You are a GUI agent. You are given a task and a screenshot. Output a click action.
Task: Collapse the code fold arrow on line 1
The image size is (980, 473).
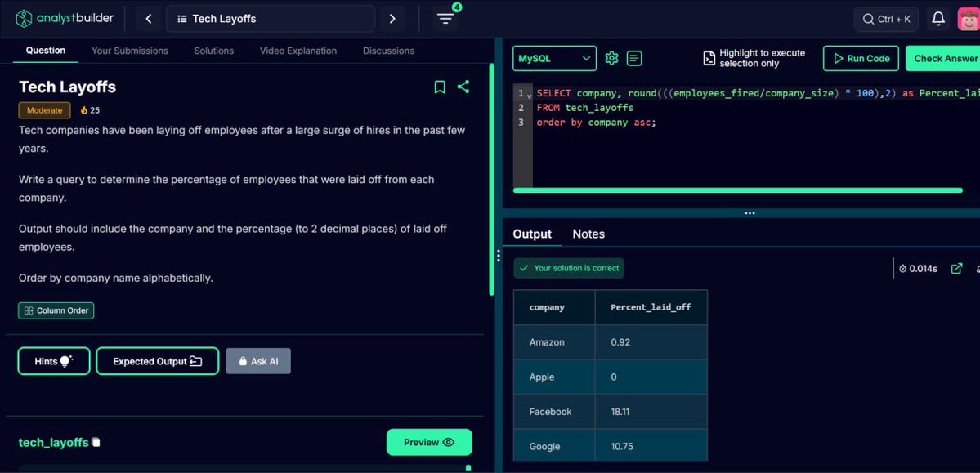click(529, 96)
